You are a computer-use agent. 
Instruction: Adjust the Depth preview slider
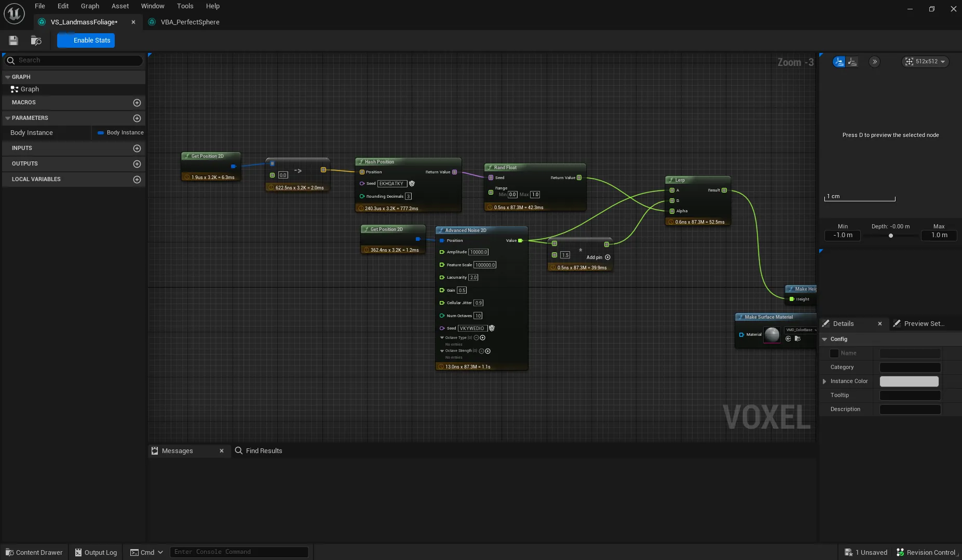click(890, 236)
